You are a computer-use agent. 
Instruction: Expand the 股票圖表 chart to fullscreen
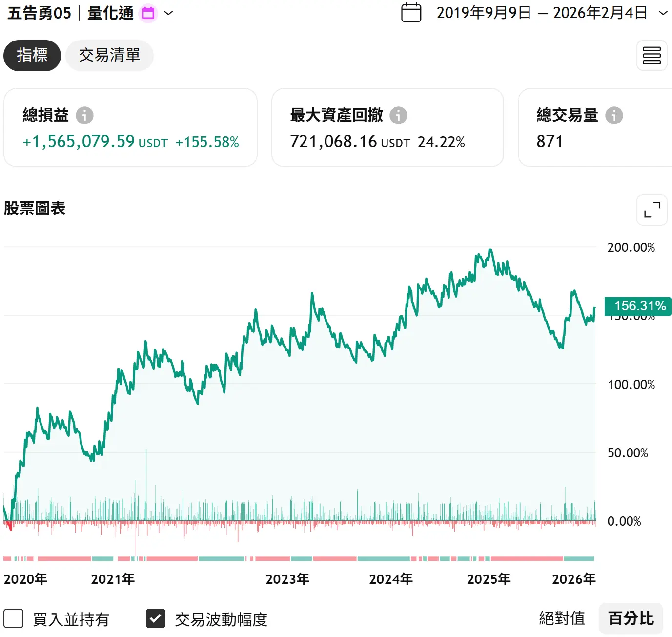652,210
